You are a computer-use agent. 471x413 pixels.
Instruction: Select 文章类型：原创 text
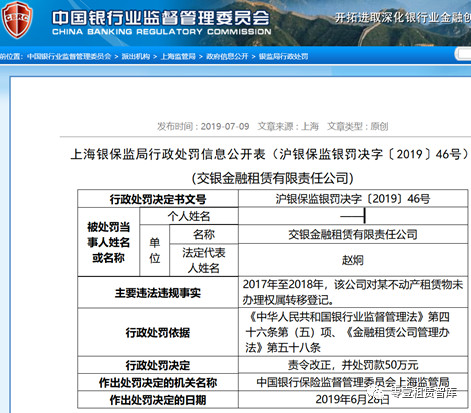357,126
